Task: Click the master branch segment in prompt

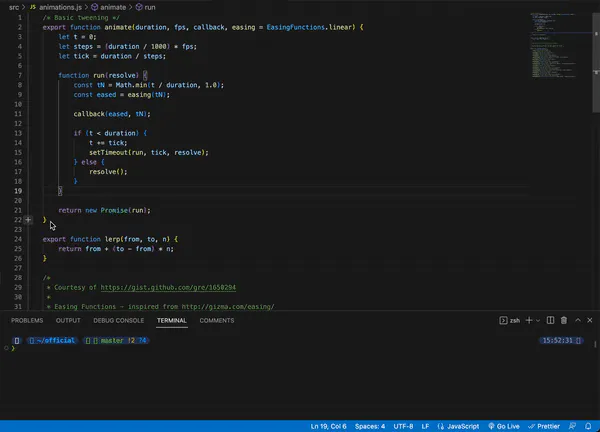Action: pos(112,341)
